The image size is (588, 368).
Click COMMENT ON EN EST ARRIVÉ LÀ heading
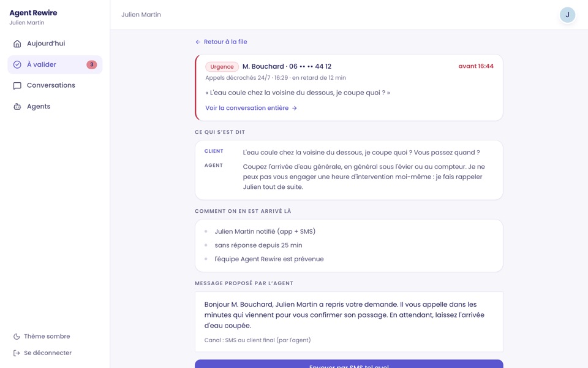243,211
